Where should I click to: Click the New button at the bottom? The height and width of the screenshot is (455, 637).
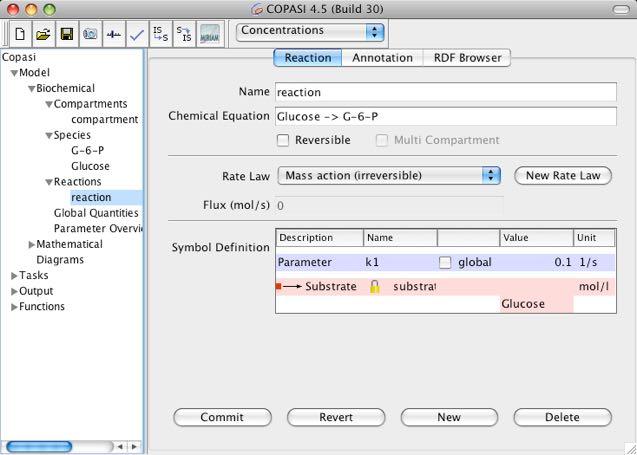coord(449,417)
